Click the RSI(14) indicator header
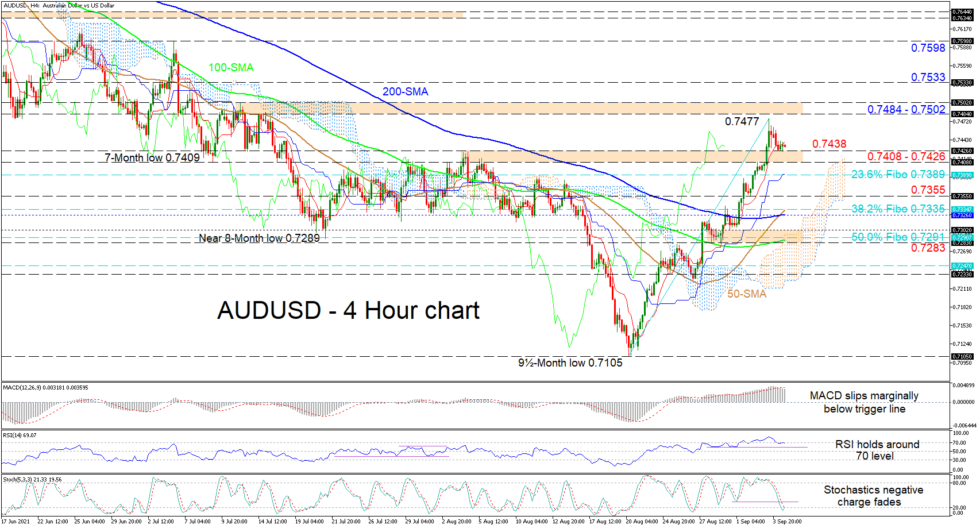 click(x=20, y=435)
